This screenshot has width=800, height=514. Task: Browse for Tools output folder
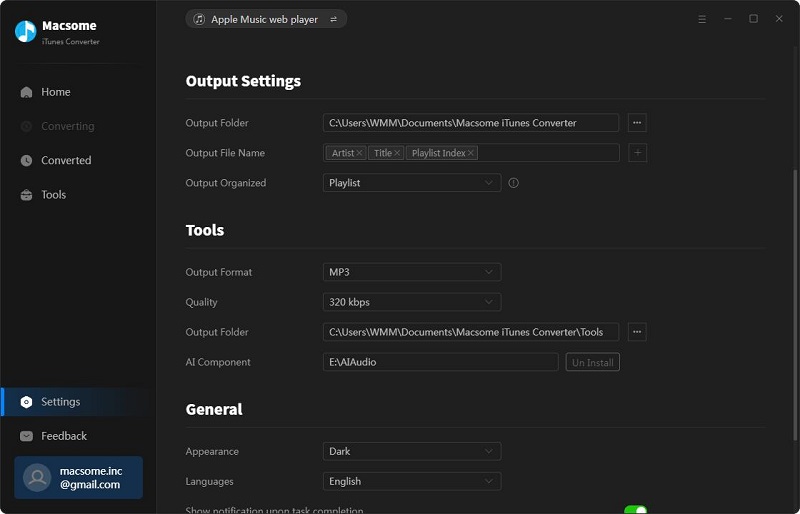pos(637,332)
